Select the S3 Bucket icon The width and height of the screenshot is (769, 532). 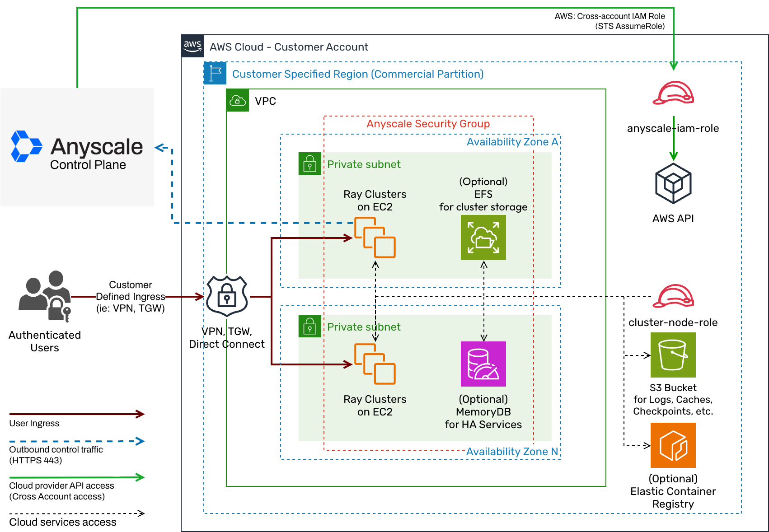673,355
